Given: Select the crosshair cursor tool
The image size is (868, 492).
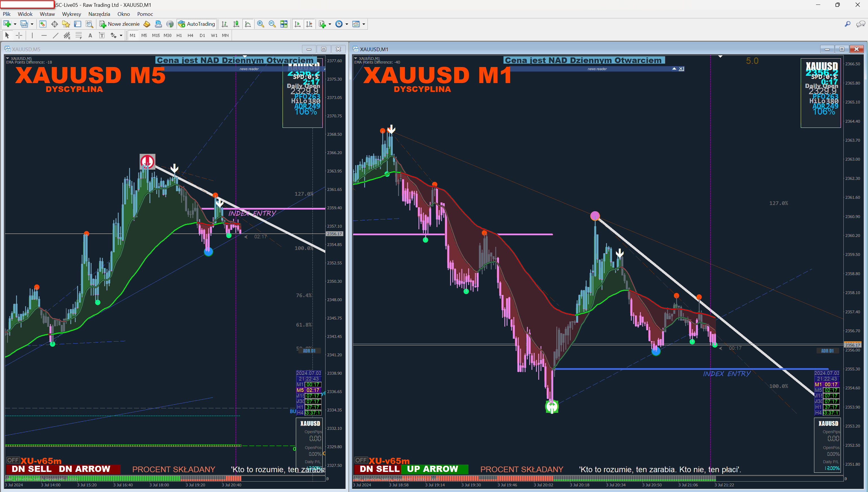Looking at the screenshot, I should 19,35.
